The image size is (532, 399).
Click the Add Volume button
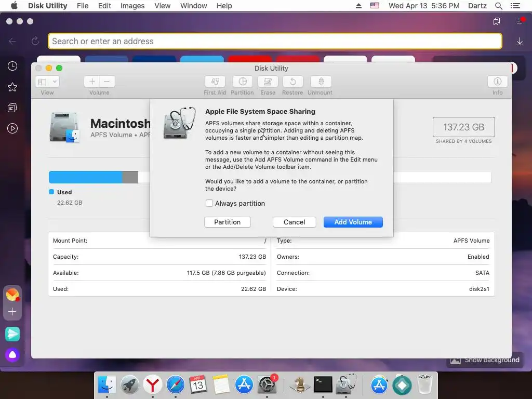click(353, 222)
